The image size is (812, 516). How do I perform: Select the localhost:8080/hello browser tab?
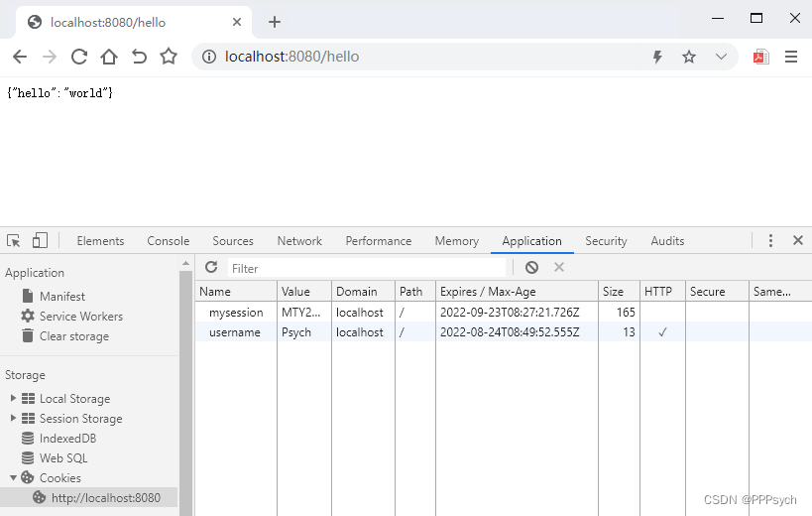(134, 22)
